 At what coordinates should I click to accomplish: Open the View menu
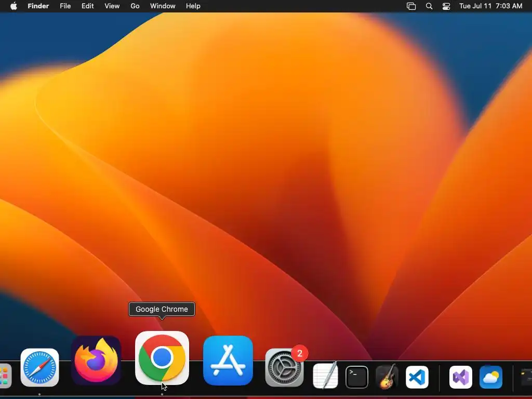click(112, 6)
